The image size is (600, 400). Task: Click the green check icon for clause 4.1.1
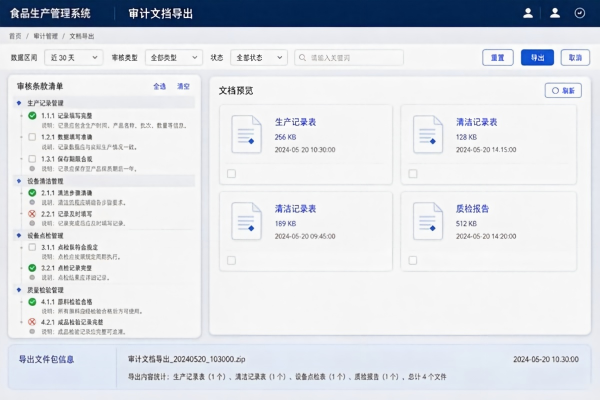point(32,302)
